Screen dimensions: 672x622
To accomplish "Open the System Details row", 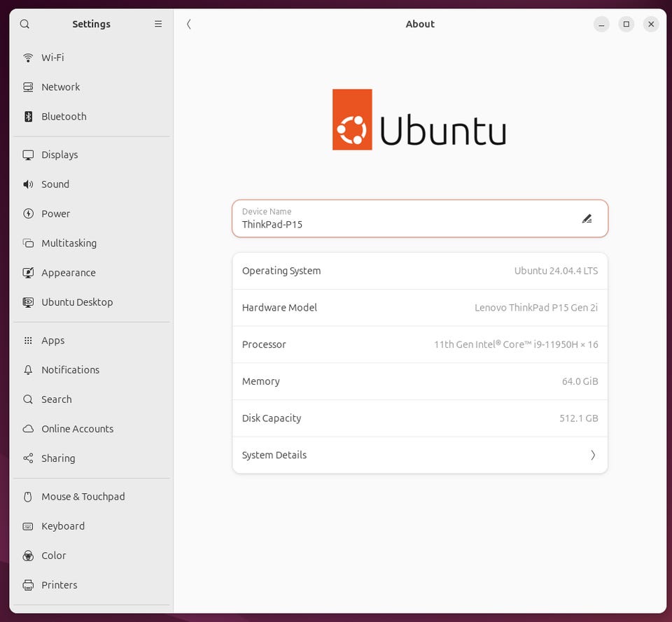I will point(420,455).
